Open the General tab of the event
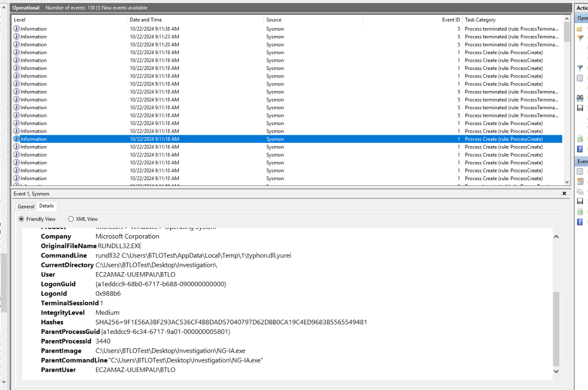The image size is (588, 390). click(26, 206)
